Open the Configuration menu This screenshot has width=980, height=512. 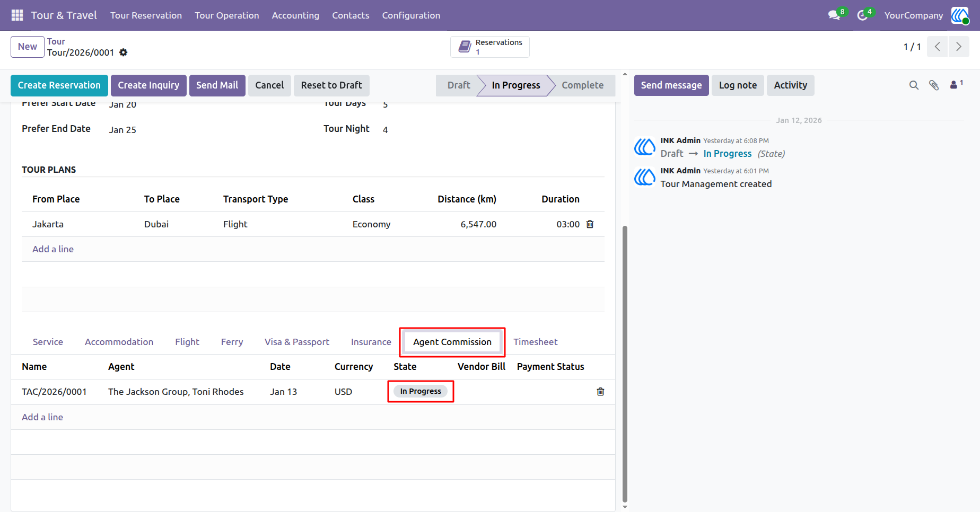click(x=411, y=15)
